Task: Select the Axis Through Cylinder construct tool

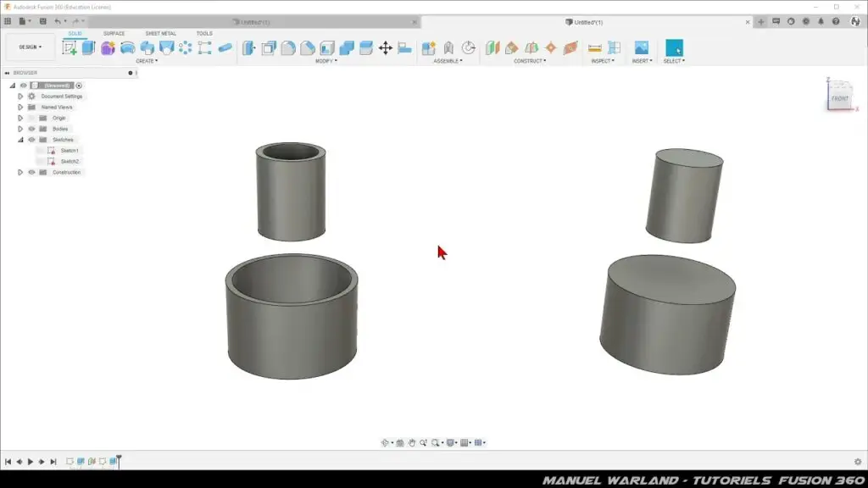Action: (x=570, y=47)
